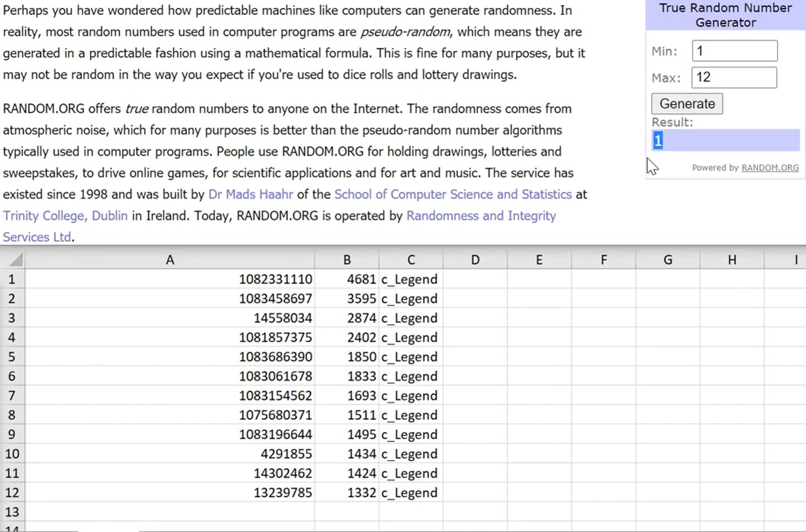Select row 6 header
806x532 pixels.
tap(12, 376)
